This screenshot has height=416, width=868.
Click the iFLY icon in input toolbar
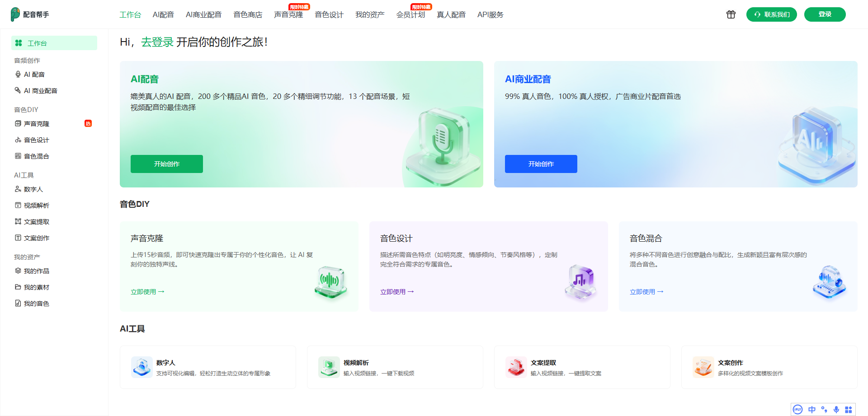(798, 410)
